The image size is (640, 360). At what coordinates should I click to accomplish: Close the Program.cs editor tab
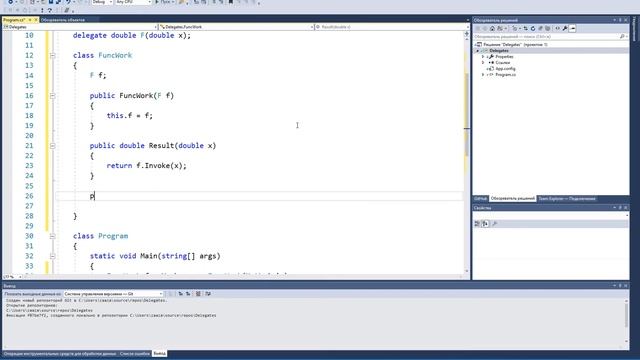[x=36, y=20]
